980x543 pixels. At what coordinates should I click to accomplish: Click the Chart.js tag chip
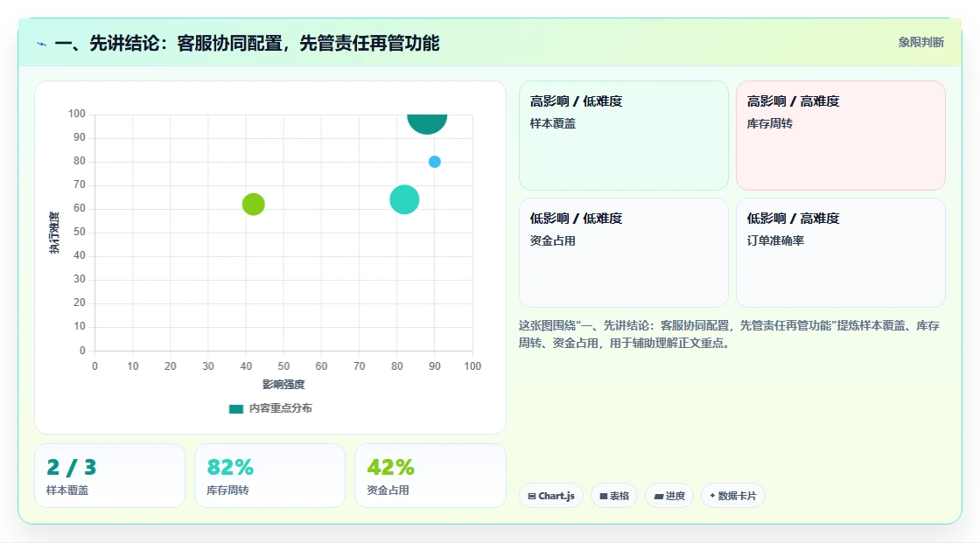(551, 496)
